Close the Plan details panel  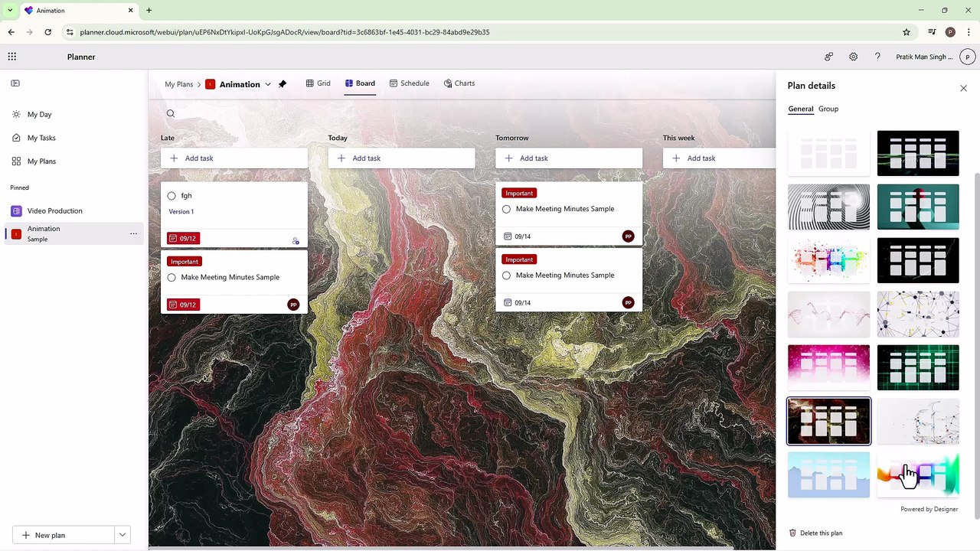(963, 88)
